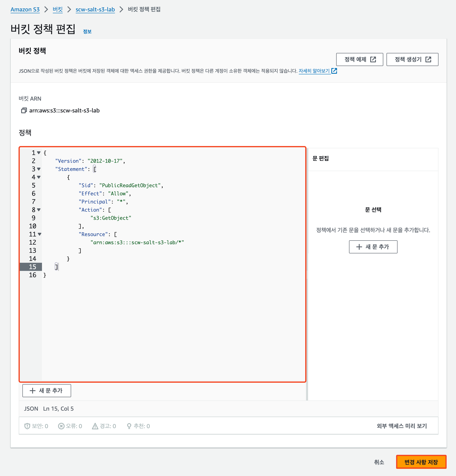
Task: Click the 취소 cancel button
Action: click(379, 462)
